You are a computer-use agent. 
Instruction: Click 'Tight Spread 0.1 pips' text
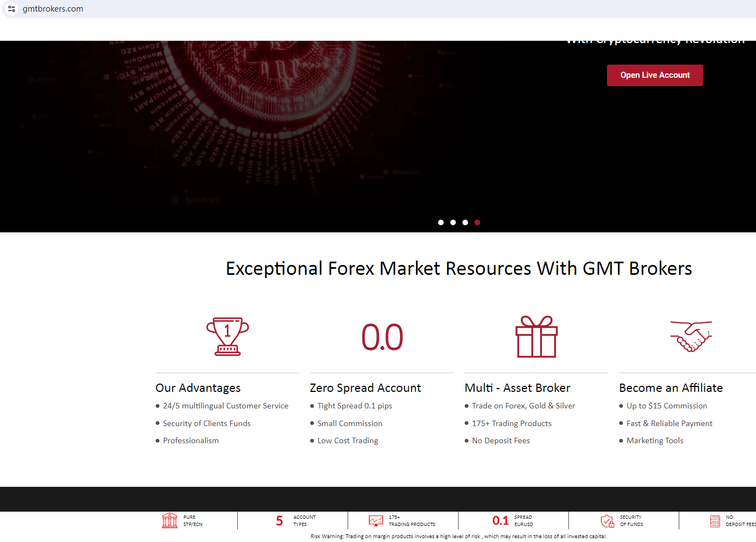click(355, 406)
